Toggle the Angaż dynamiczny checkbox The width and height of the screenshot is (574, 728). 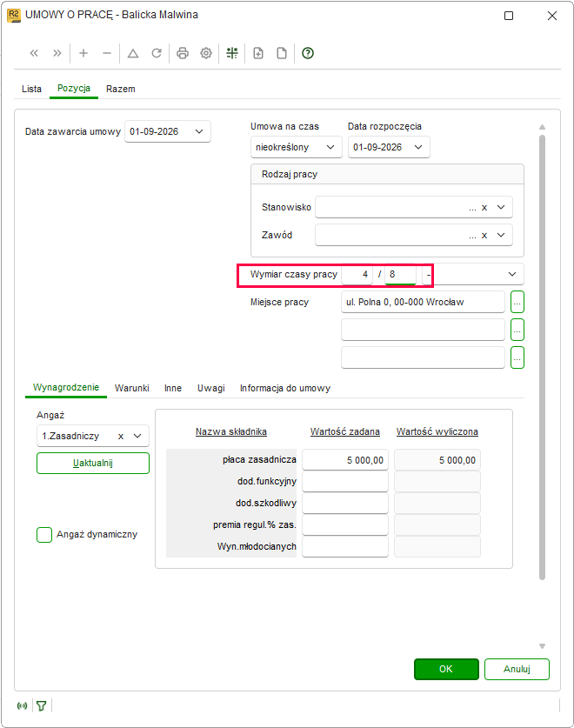click(44, 534)
